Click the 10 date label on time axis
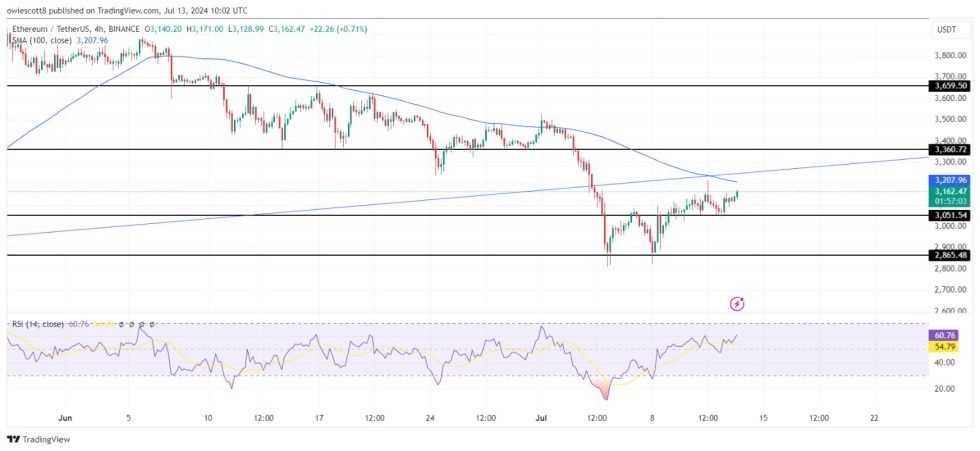Viewport: 980px width, 451px height. (x=208, y=417)
